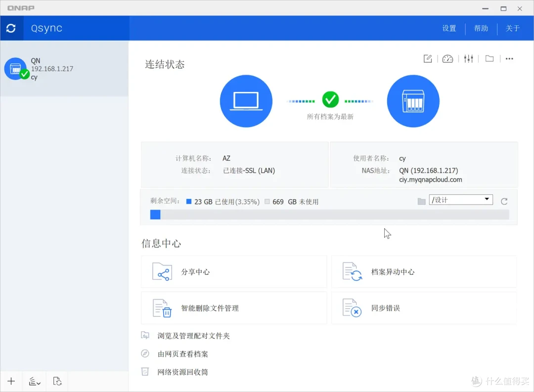Image resolution: width=534 pixels, height=392 pixels.
Task: Click the storage usage progress bar
Action: [x=330, y=214]
